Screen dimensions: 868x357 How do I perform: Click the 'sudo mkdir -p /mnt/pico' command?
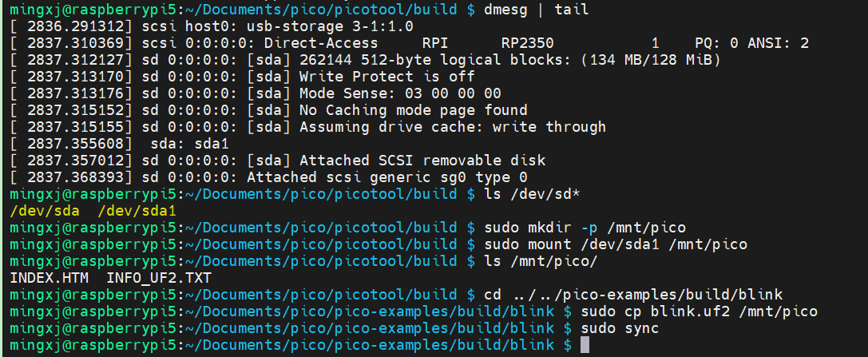click(x=585, y=228)
